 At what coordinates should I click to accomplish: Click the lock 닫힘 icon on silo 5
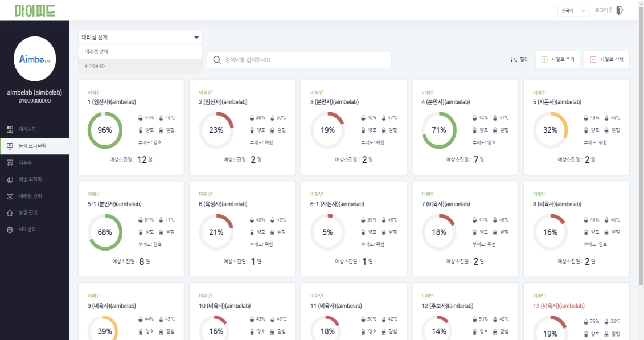(x=606, y=130)
